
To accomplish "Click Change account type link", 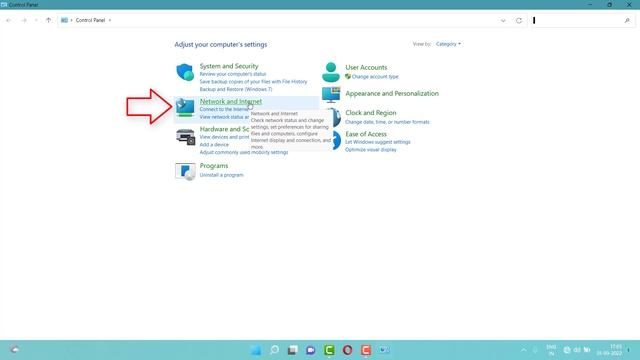I will 375,77.
